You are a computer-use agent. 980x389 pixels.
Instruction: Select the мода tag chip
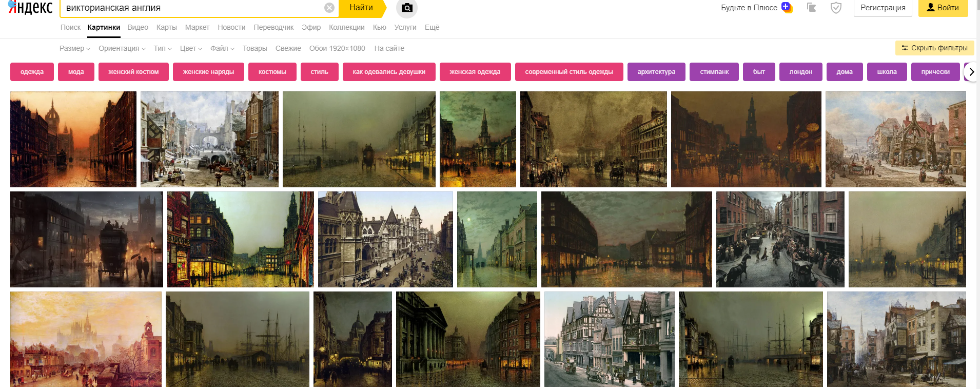pyautogui.click(x=76, y=72)
